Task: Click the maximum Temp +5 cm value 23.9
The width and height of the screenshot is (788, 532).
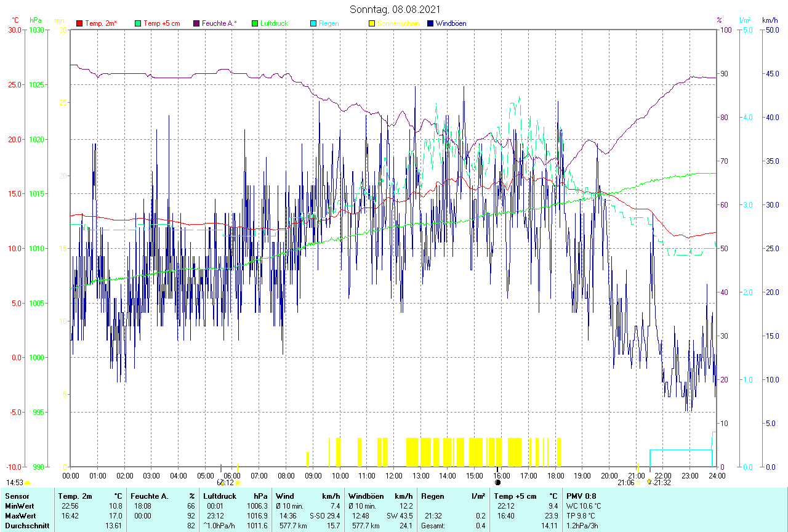Action: tap(550, 516)
